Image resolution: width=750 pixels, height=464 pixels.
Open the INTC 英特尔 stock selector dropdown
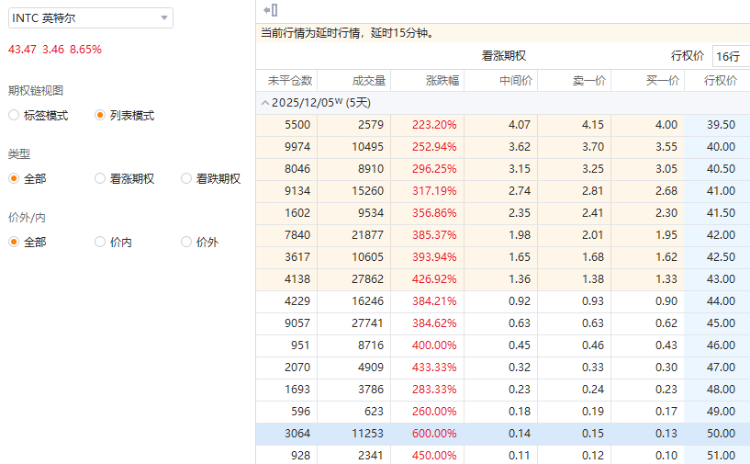tap(90, 18)
